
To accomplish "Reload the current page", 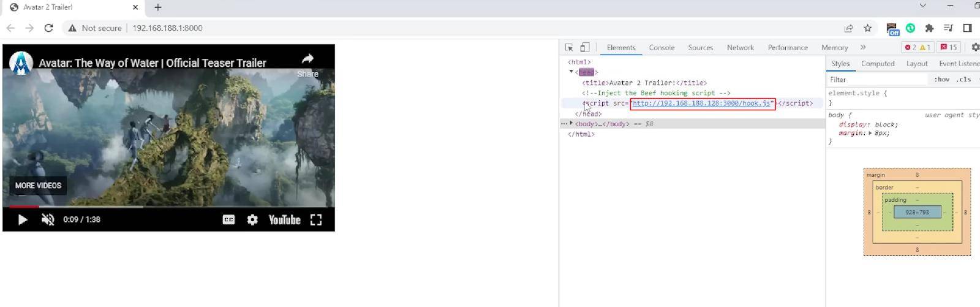I will pyautogui.click(x=48, y=28).
